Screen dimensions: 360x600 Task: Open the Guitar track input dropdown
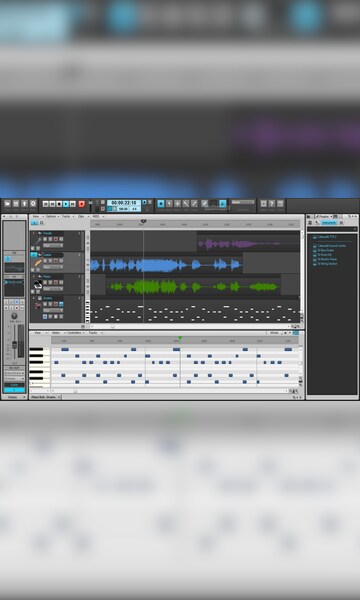pyautogui.click(x=53, y=267)
